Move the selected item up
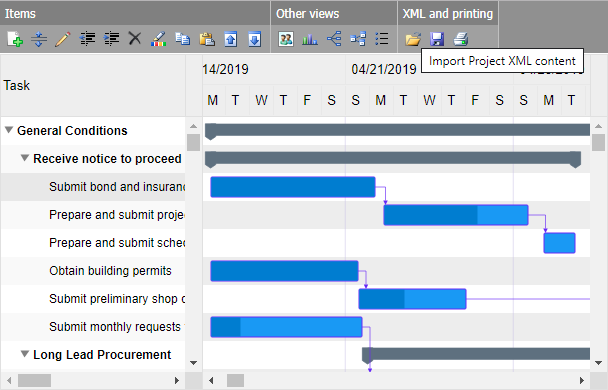The width and height of the screenshot is (608, 390). click(x=231, y=39)
